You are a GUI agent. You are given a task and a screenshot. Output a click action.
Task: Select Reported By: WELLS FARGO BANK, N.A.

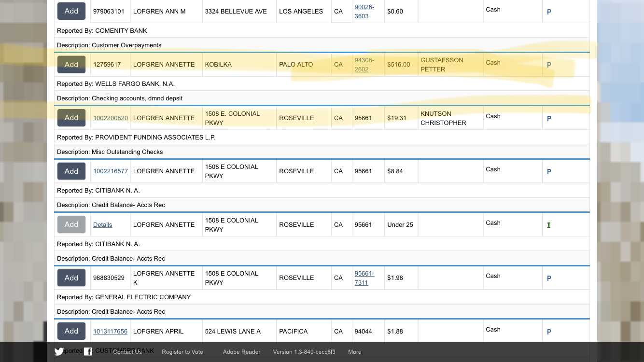click(116, 84)
